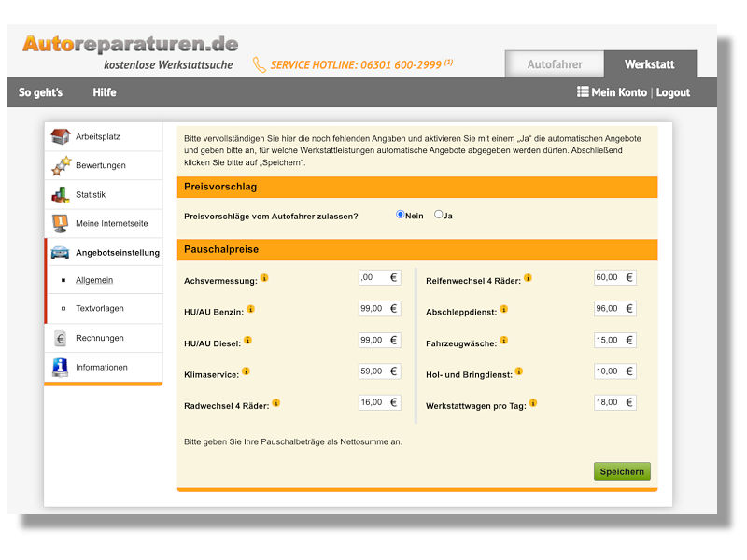Click the Werkstattwagen pro Tag price field
This screenshot has height=560, width=747.
[615, 402]
